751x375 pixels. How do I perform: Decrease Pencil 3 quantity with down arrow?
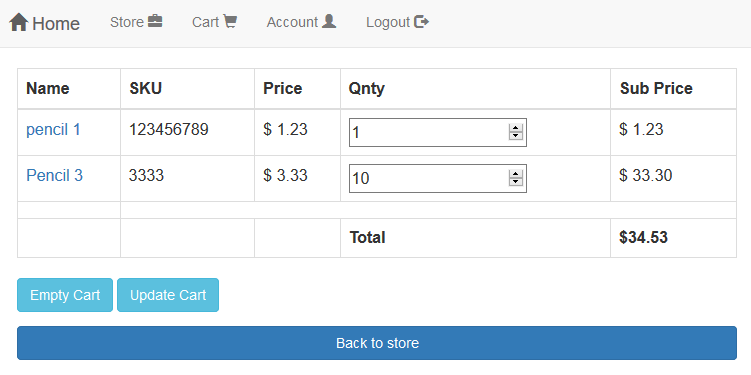click(x=515, y=182)
